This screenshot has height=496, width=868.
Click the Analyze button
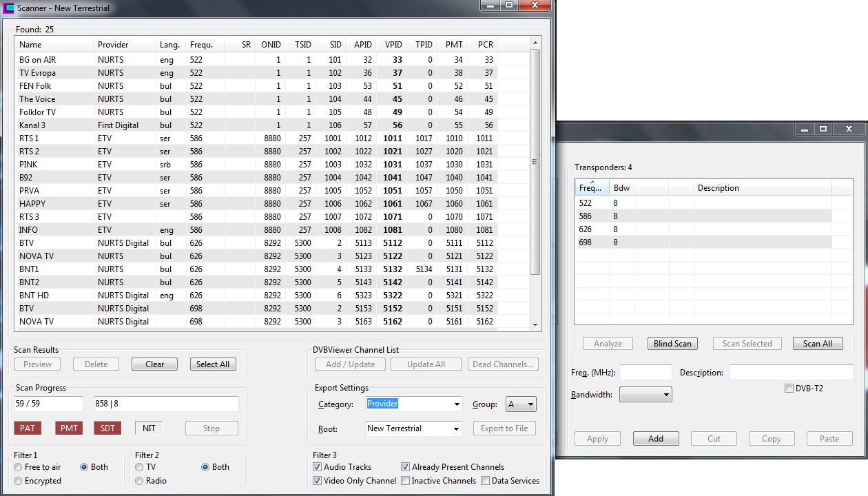(x=608, y=344)
